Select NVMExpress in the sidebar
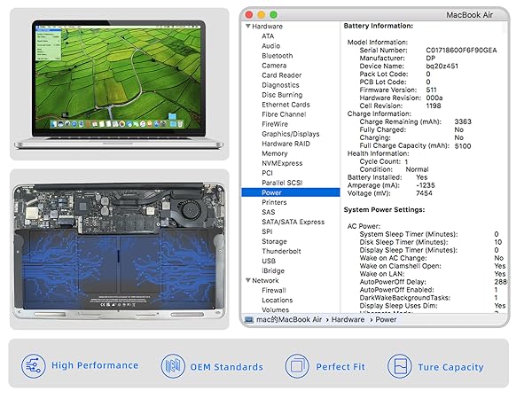The width and height of the screenshot is (532, 399). pyautogui.click(x=282, y=163)
